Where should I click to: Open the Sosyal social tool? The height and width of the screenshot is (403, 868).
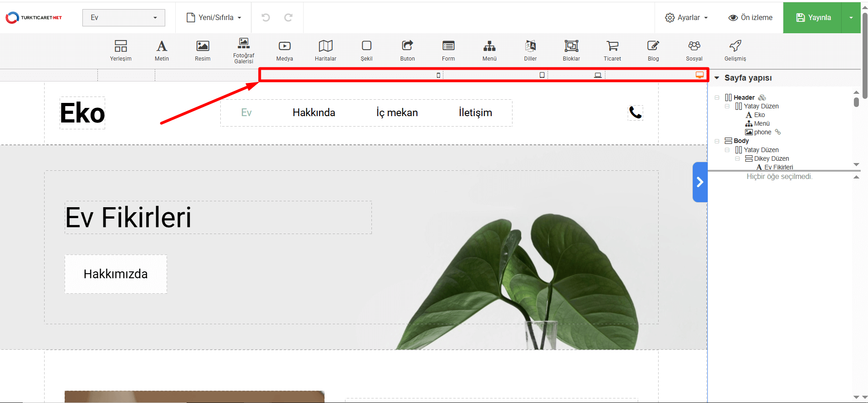(x=694, y=50)
